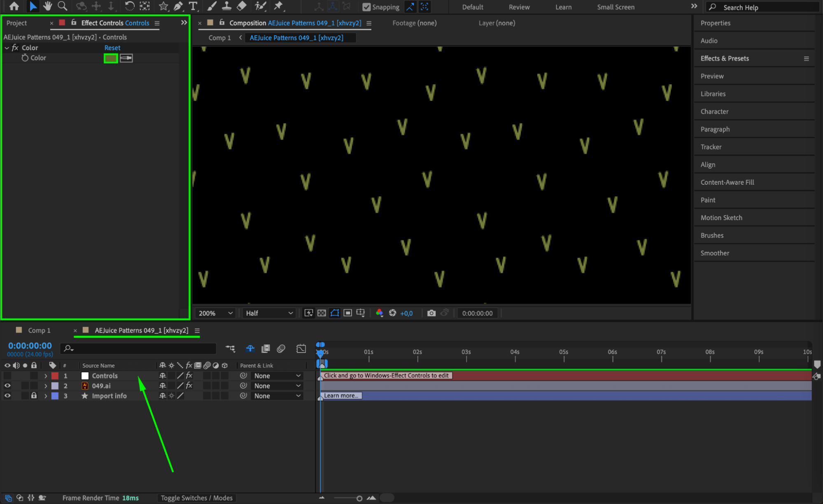The image size is (823, 504).
Task: Select the Zoom tool in toolbar
Action: point(62,6)
